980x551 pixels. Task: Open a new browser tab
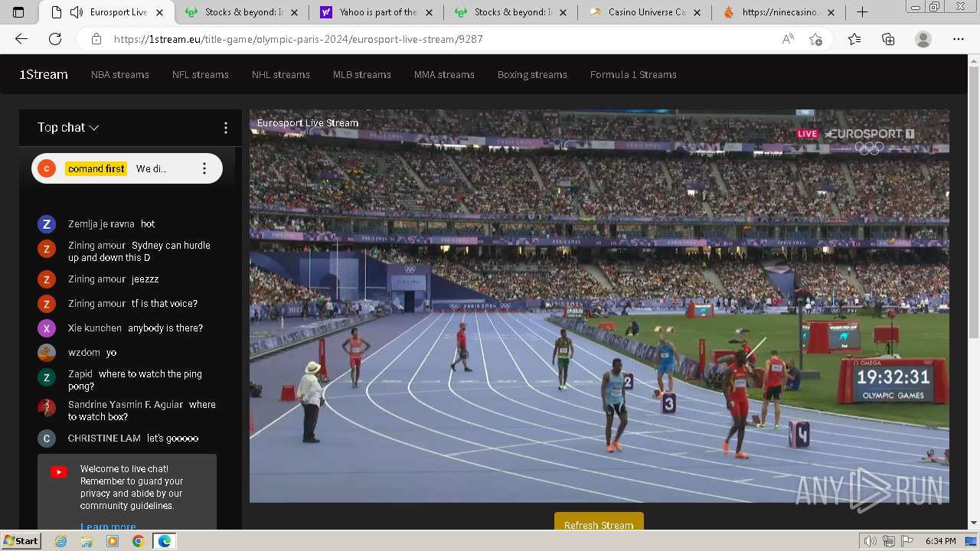[x=862, y=12]
